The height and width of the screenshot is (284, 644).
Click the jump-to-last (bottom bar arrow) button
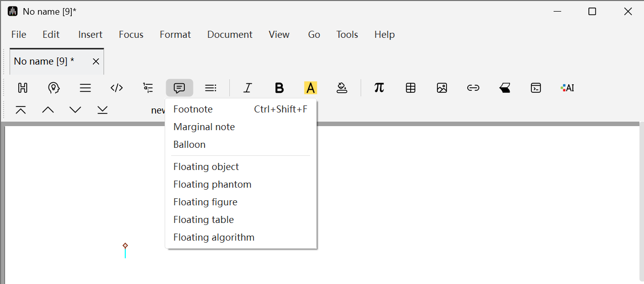tap(103, 109)
